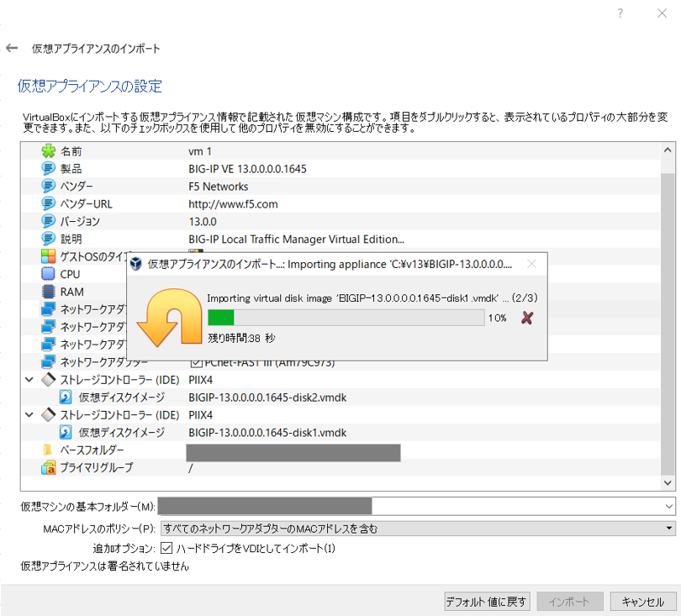Click the CPU chip icon in settings list

49,273
